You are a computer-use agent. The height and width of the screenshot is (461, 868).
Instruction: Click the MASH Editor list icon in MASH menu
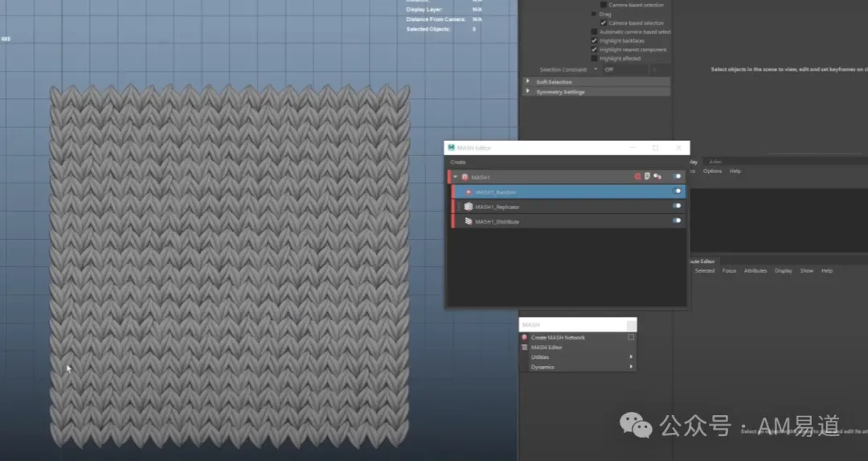coord(524,348)
